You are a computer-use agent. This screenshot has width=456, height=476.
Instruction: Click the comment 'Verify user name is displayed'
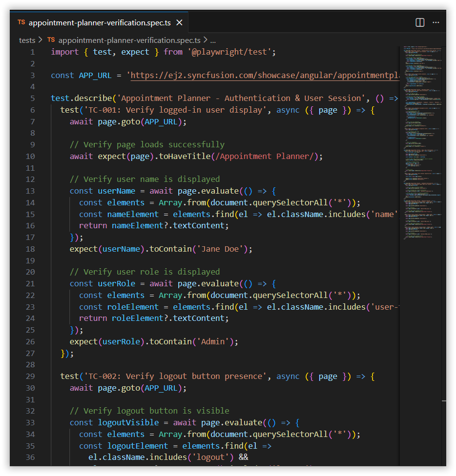145,179
